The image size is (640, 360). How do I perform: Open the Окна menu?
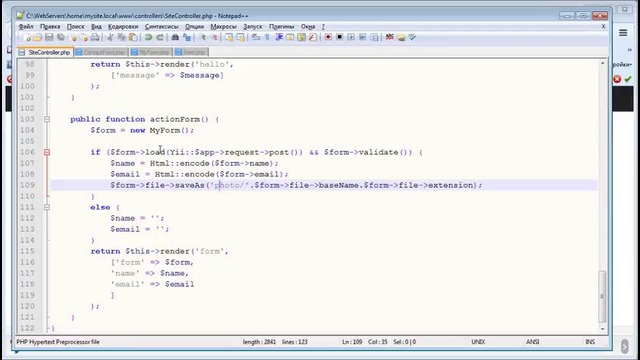coord(308,27)
